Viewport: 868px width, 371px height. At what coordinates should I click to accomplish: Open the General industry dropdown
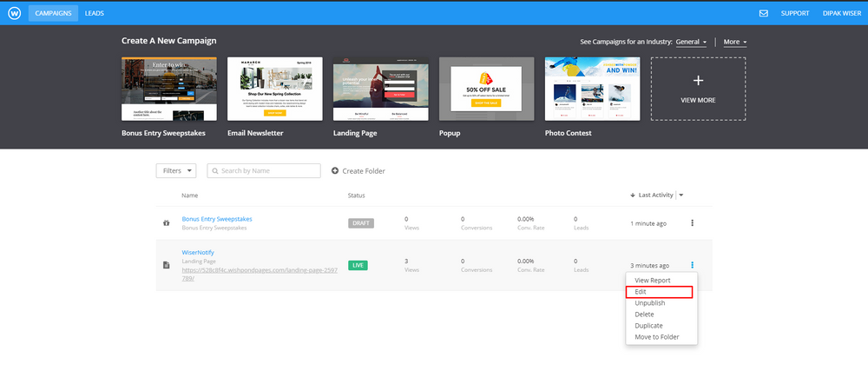[692, 42]
